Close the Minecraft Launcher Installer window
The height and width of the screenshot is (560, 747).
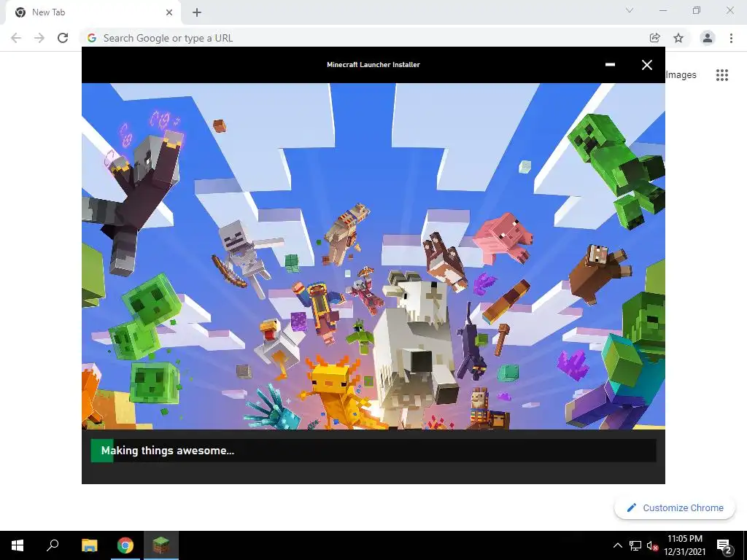coord(646,65)
